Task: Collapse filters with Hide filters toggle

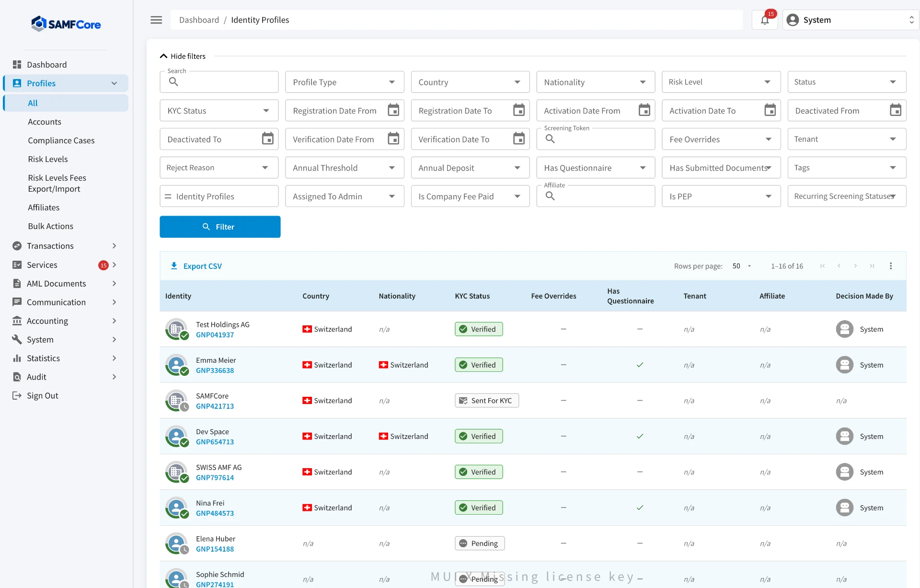Action: coord(183,56)
